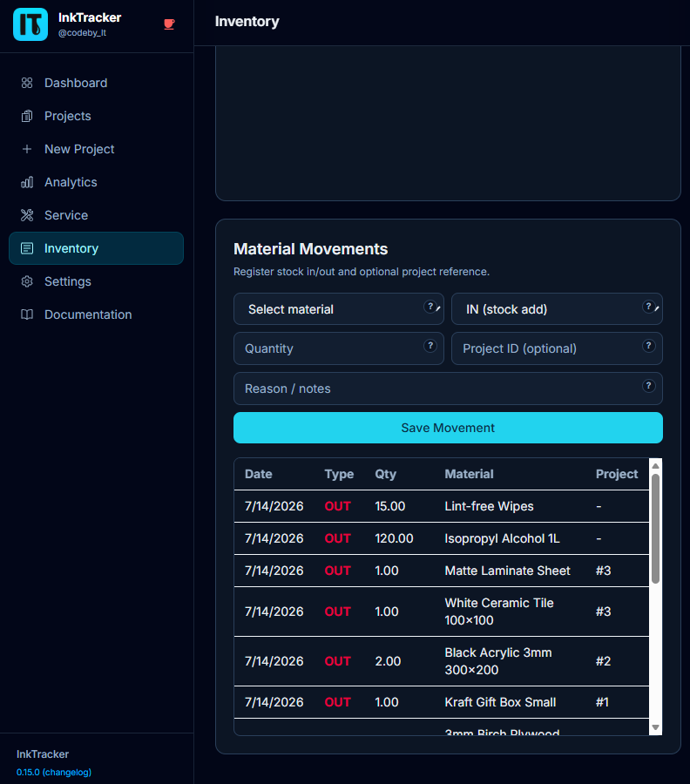Viewport: 690px width, 784px height.
Task: Click the Documentation book icon
Action: click(x=27, y=314)
